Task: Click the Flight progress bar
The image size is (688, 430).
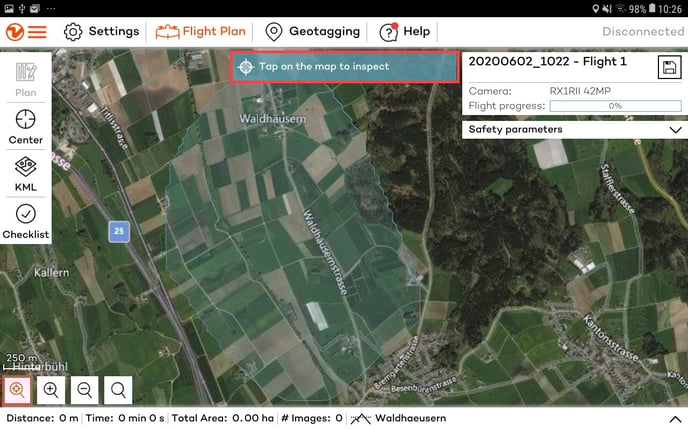Action: click(x=615, y=106)
